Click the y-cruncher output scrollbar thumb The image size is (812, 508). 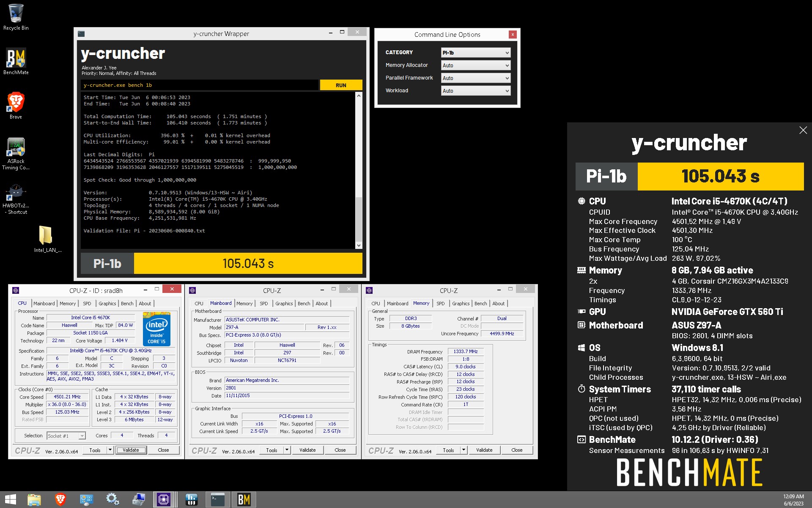pyautogui.click(x=359, y=218)
